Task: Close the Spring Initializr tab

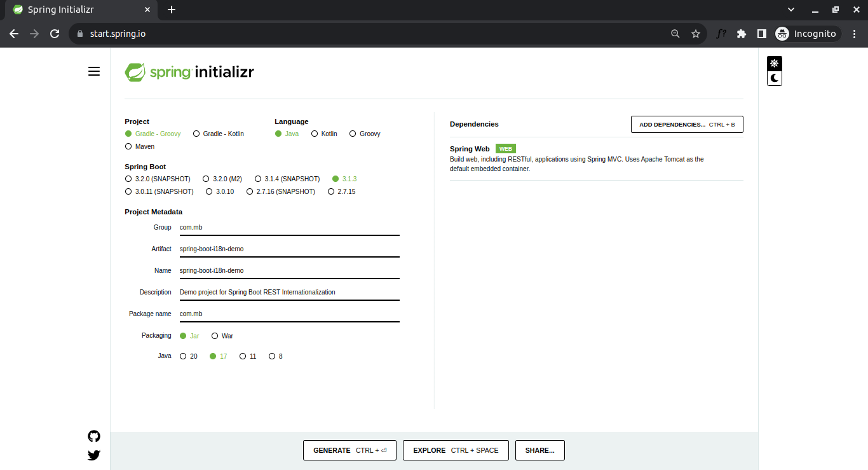Action: point(147,10)
